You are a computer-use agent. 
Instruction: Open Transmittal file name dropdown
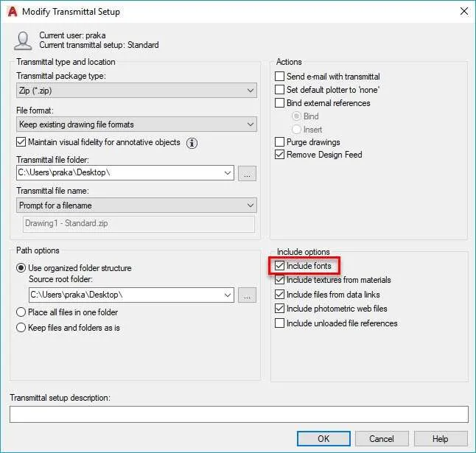[x=136, y=206]
